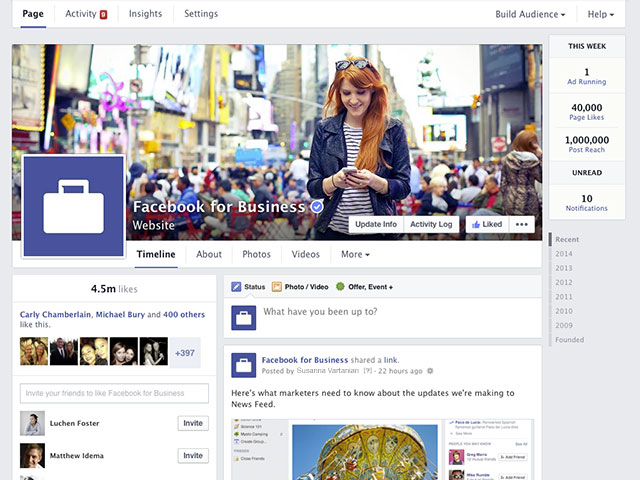Jump to Recent in timeline navigator

coord(567,240)
